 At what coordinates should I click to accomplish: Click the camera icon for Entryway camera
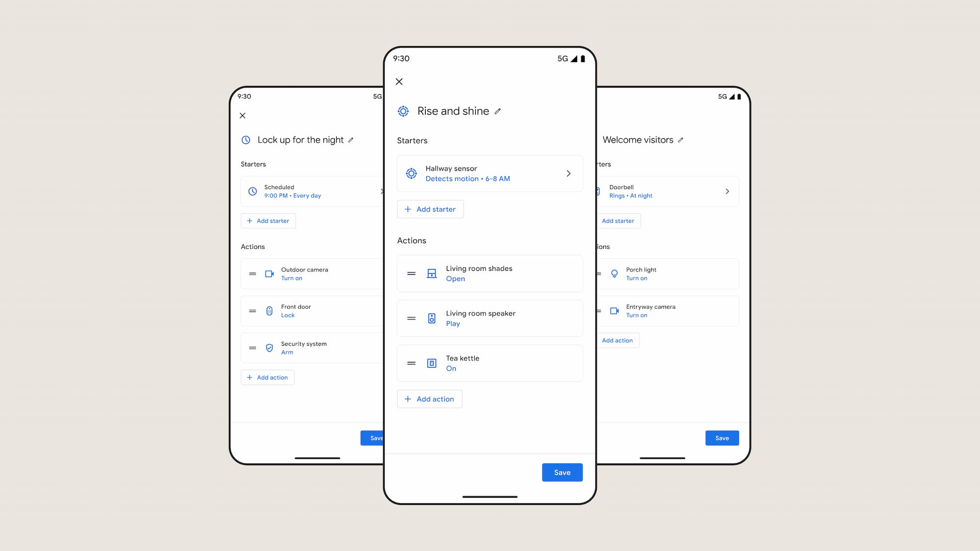click(614, 311)
